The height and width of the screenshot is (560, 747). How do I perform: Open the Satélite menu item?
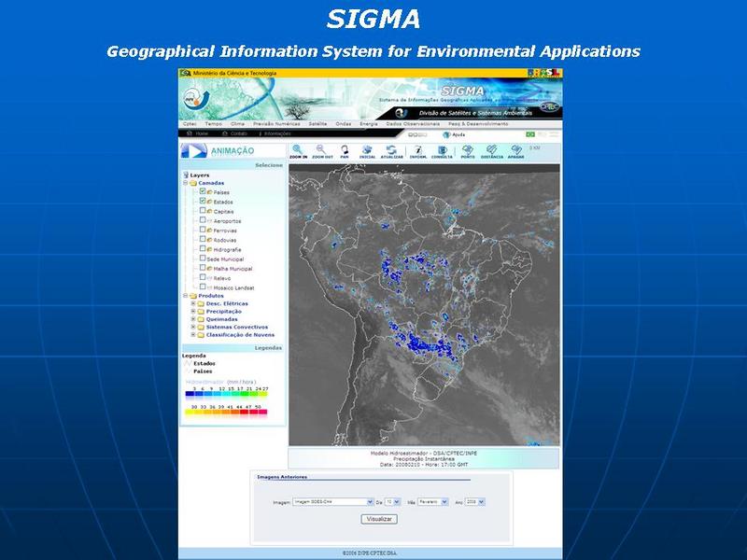pos(317,124)
